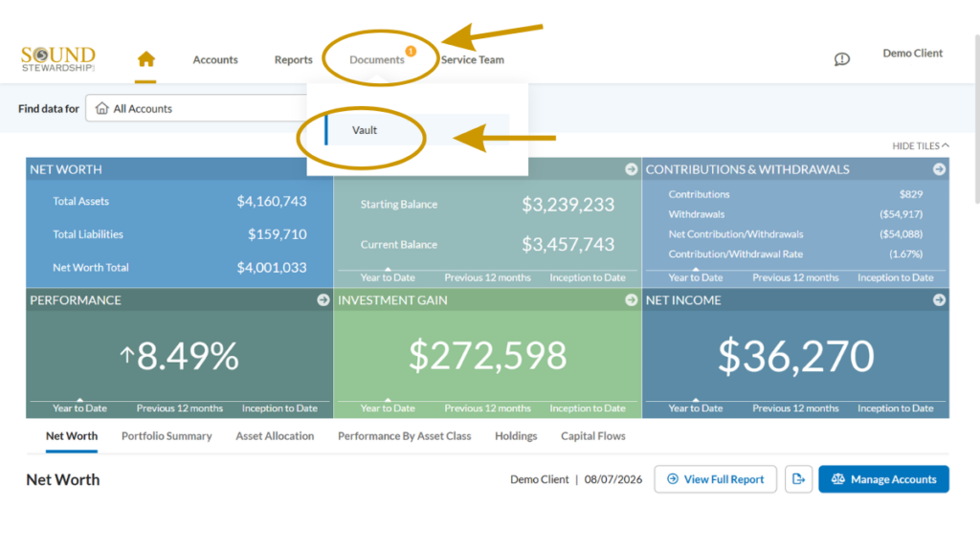Open Contributions & Withdrawals tile arrow icon
The width and height of the screenshot is (980, 551).
click(x=939, y=169)
